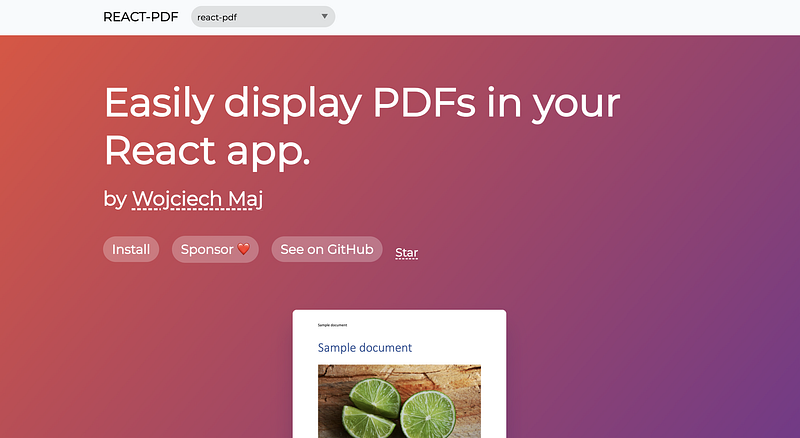Viewport: 800px width, 438px height.
Task: Click the red heart emoji on Sponsor
Action: pyautogui.click(x=244, y=249)
